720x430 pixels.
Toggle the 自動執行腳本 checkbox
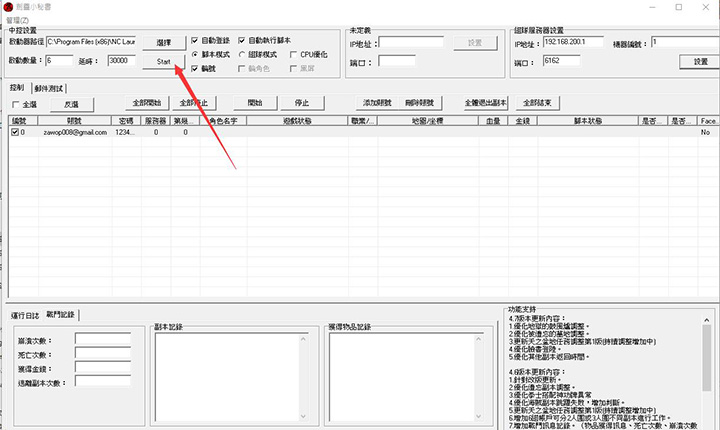click(x=242, y=40)
